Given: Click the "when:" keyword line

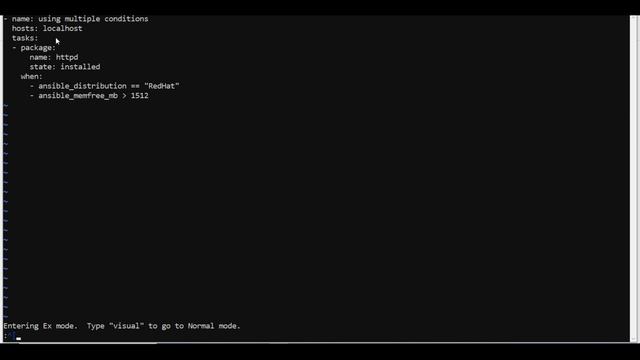Looking at the screenshot, I should (31, 76).
